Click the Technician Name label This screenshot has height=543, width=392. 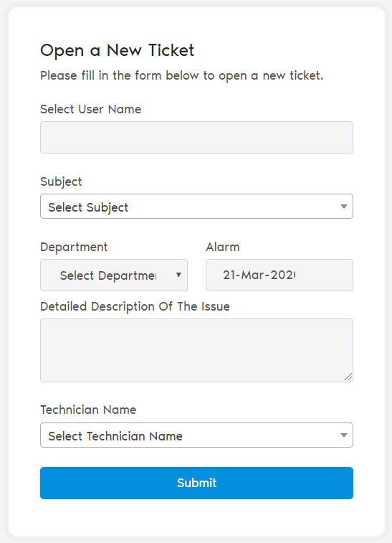point(88,410)
